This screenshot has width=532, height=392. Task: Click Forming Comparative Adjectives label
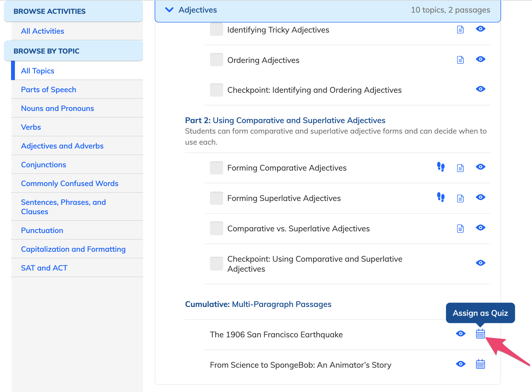[287, 168]
